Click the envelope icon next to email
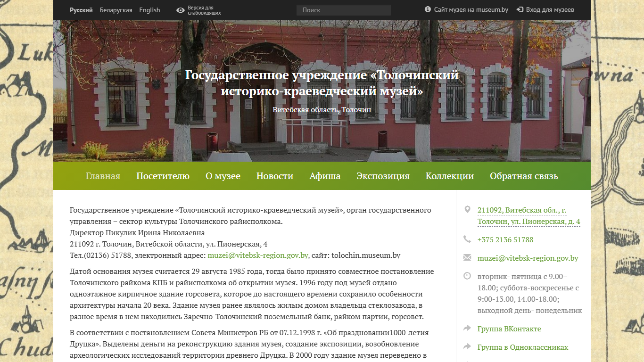This screenshot has width=644, height=362. pos(467,258)
